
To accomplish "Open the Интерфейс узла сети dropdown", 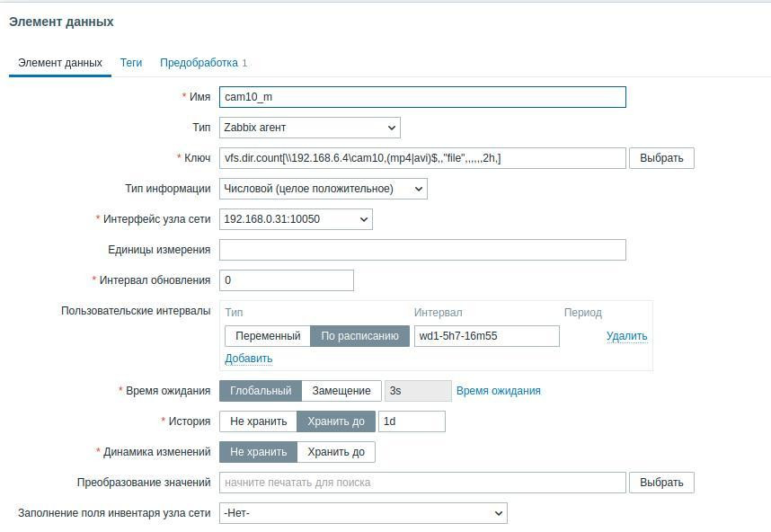I will tap(295, 219).
